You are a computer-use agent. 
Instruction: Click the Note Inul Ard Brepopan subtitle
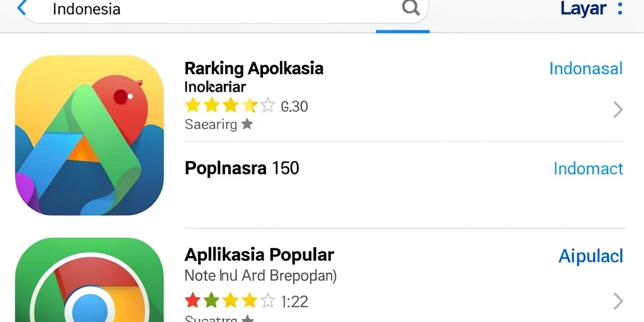coord(260,275)
